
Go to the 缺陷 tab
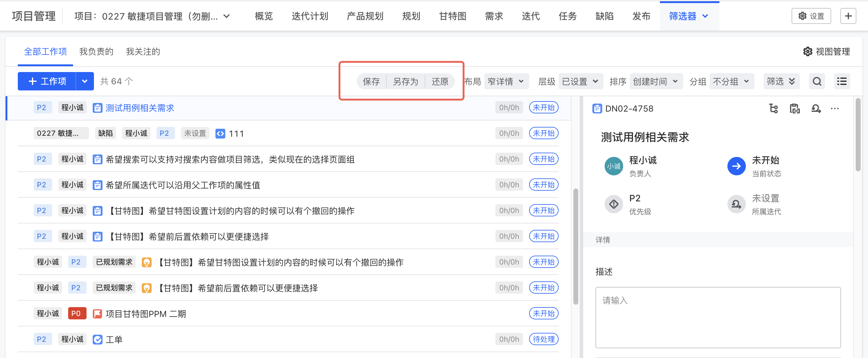point(604,16)
